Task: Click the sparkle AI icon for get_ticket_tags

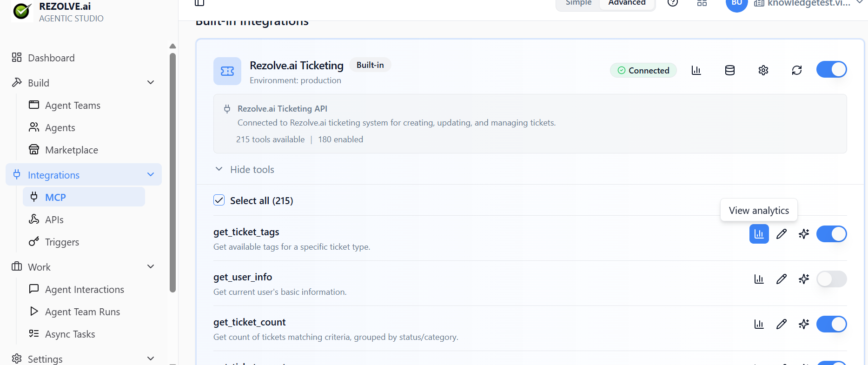Action: pos(804,234)
